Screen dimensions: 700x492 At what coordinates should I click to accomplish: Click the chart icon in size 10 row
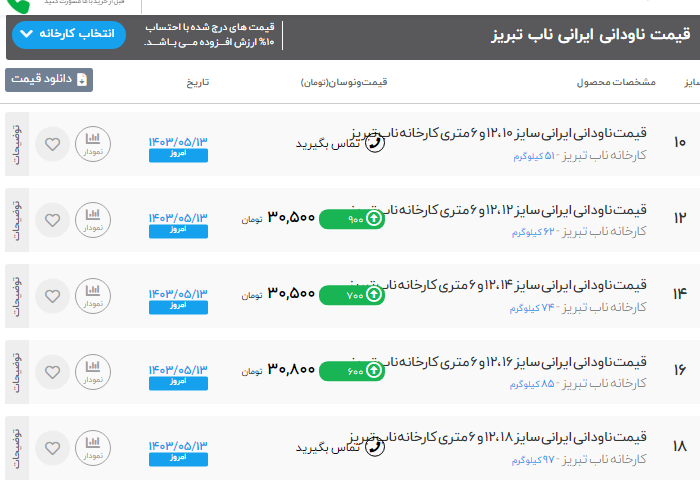pyautogui.click(x=92, y=143)
